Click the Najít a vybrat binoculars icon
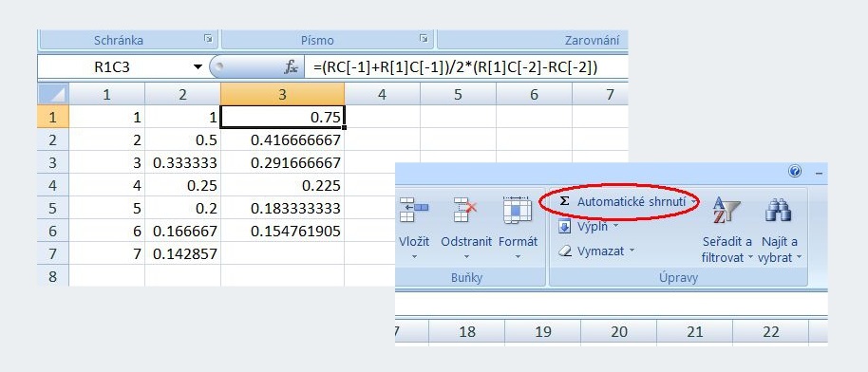 pos(779,211)
